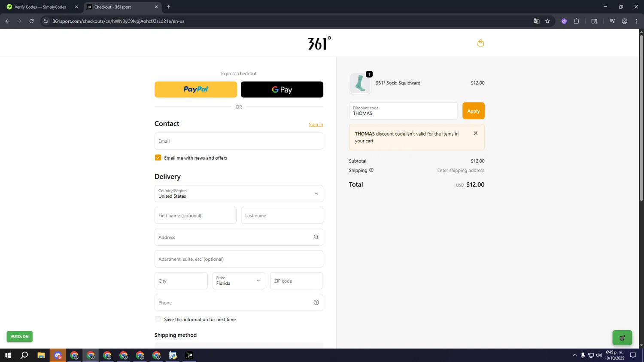Click the page vertical scrollbar
The image size is (644, 362).
tap(641, 118)
